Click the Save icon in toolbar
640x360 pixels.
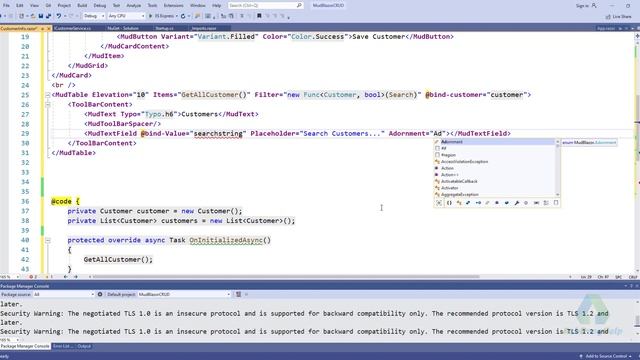41,16
